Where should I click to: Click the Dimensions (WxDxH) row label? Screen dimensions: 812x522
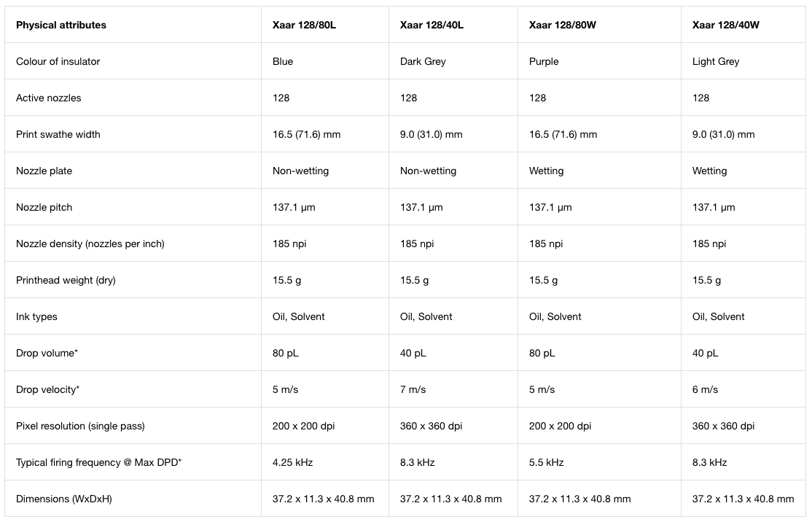click(63, 499)
